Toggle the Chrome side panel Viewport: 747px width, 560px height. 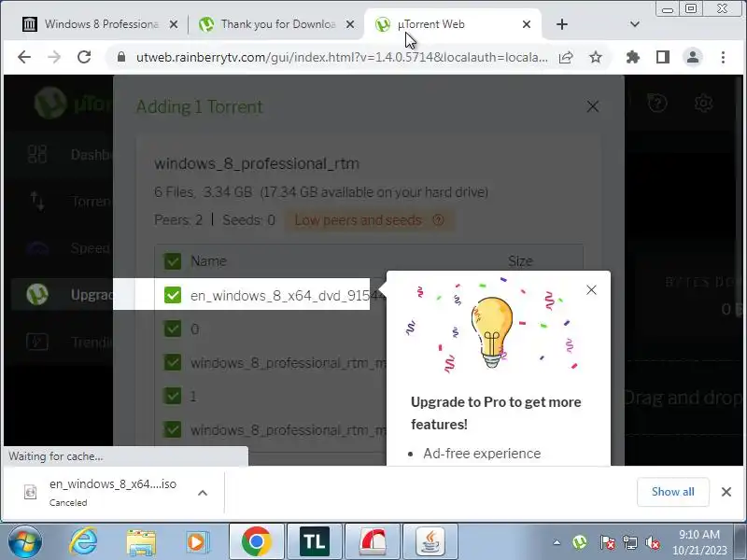(663, 58)
